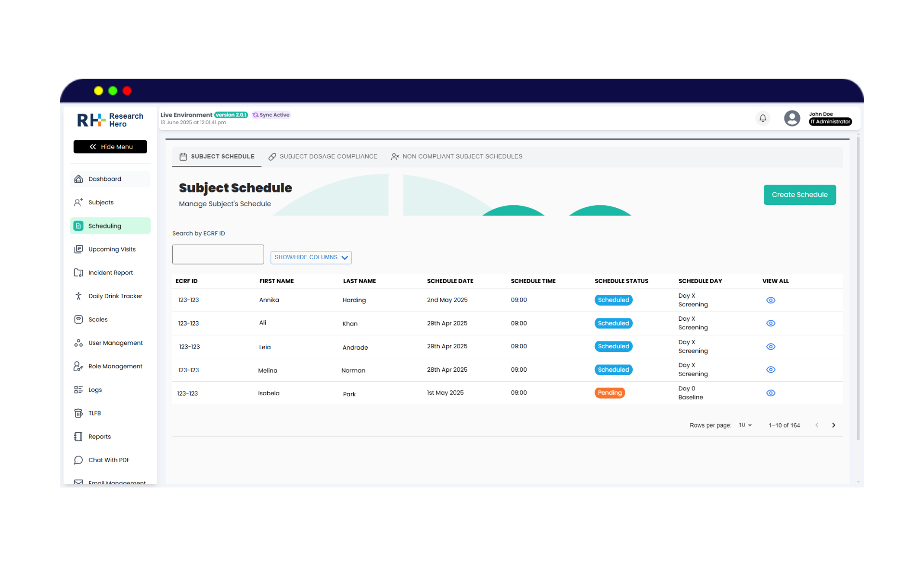Click the Role Management icon
This screenshot has height=566, width=924.
(78, 366)
